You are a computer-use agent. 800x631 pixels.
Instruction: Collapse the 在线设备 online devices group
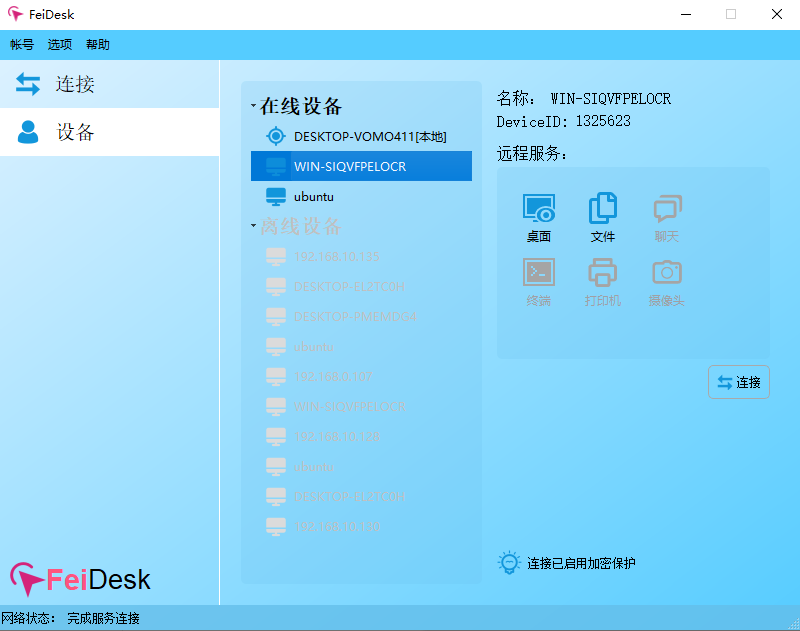253,106
